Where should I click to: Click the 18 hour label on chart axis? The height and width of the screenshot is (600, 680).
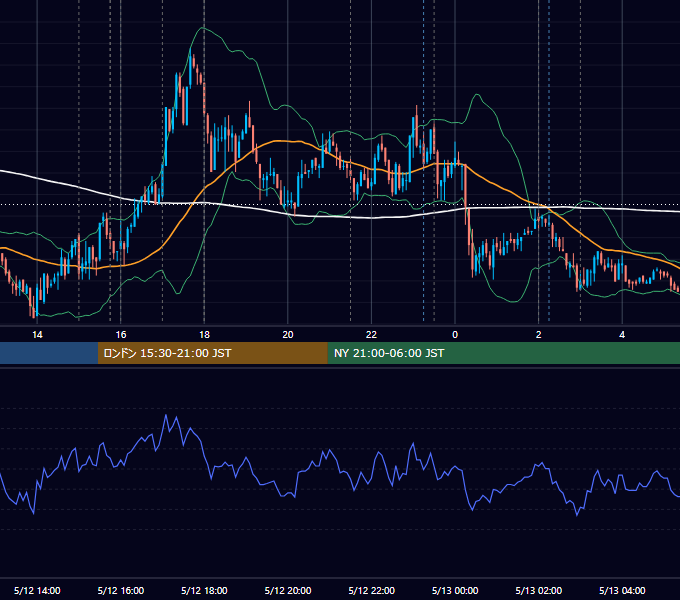coord(204,335)
